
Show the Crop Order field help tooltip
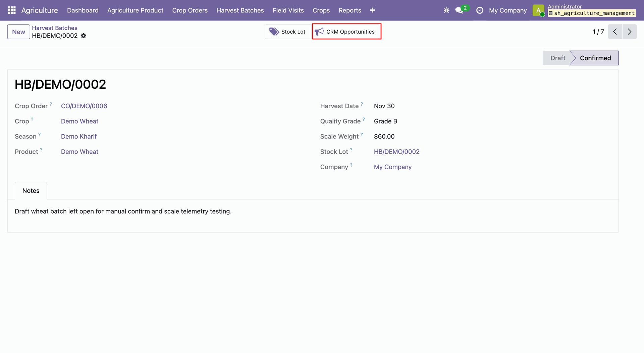tap(51, 104)
